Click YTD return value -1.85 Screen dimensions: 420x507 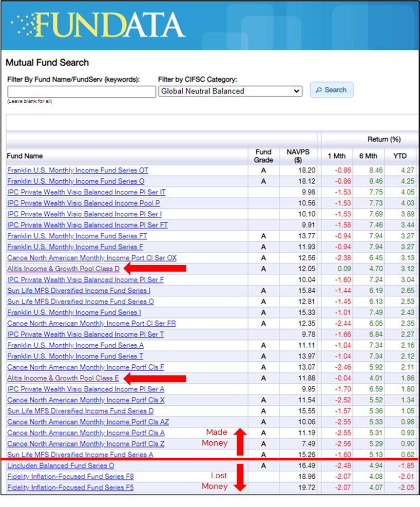point(406,466)
